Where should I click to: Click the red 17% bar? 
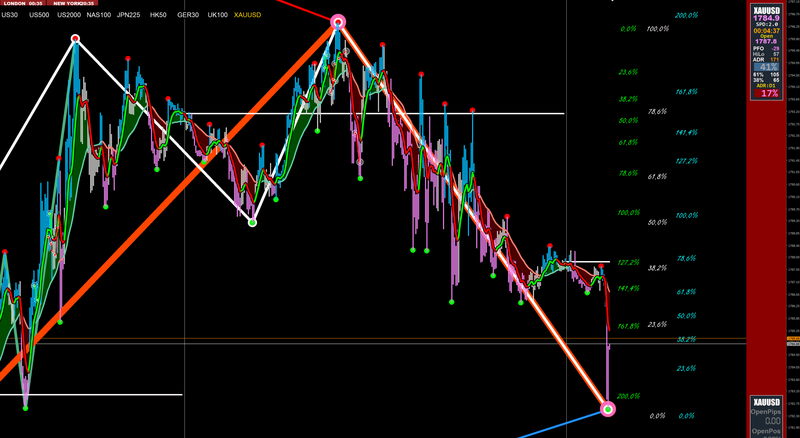tap(766, 93)
